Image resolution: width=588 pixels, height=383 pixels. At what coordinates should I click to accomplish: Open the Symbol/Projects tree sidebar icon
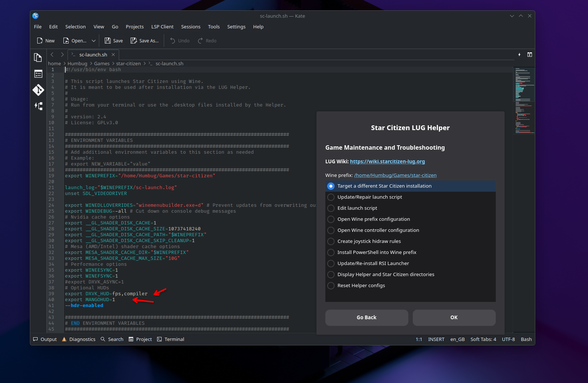pos(38,106)
